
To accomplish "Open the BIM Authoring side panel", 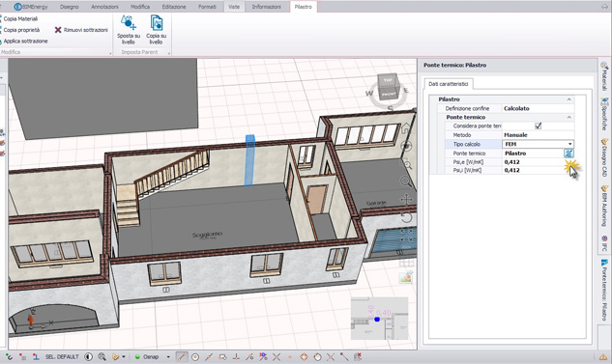I will [604, 206].
